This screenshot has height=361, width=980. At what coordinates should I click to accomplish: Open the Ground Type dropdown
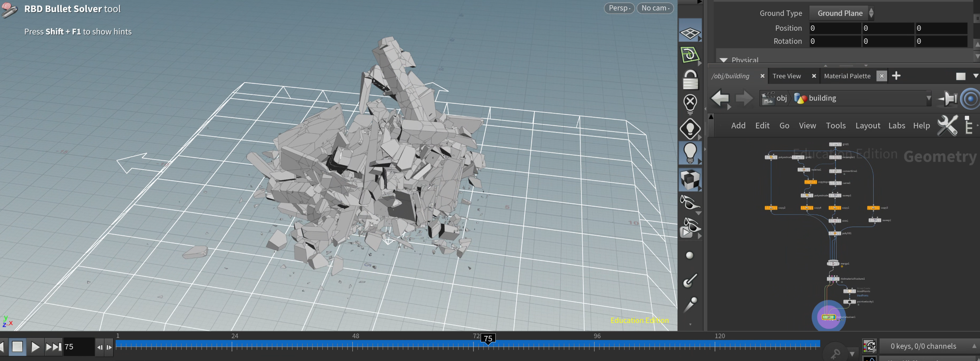841,13
